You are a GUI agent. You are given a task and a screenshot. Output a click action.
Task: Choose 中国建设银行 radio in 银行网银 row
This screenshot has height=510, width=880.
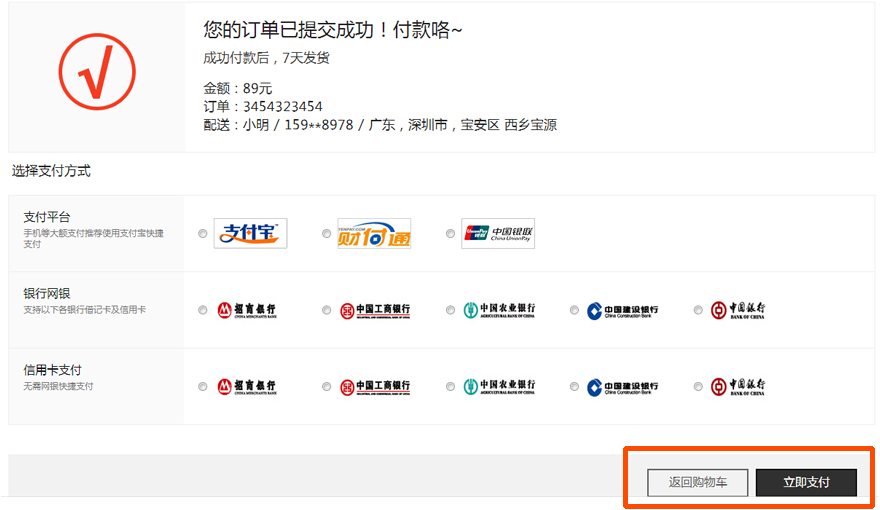pyautogui.click(x=574, y=310)
